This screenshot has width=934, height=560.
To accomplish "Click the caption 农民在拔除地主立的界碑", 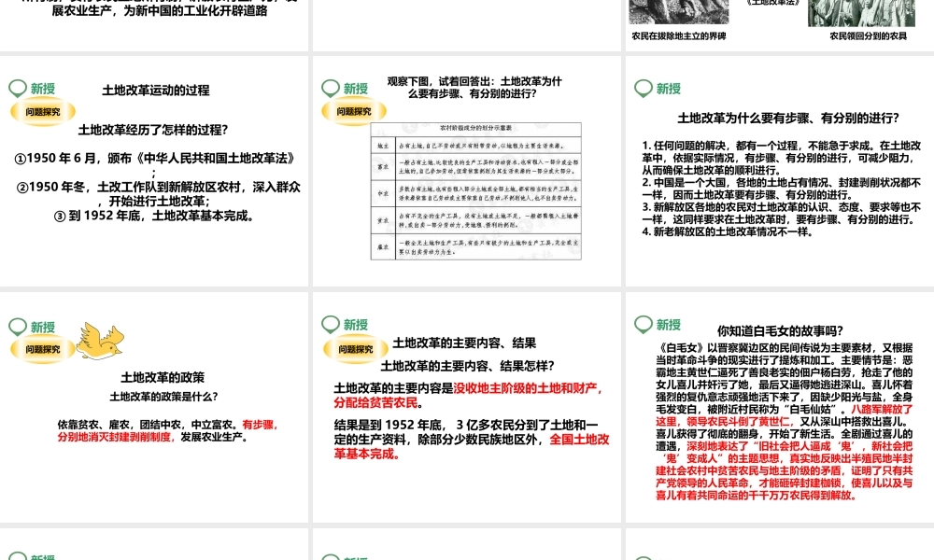I will coord(678,35).
